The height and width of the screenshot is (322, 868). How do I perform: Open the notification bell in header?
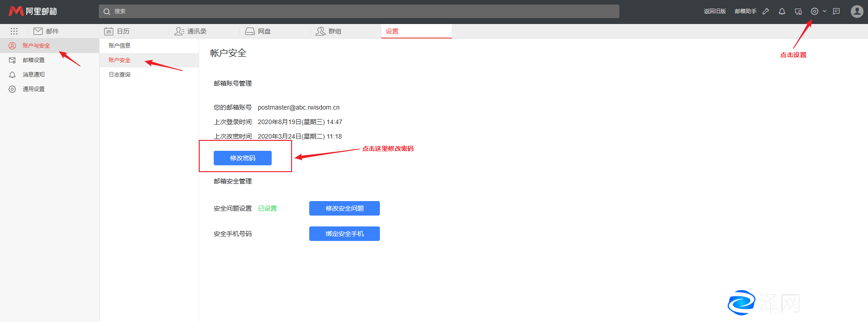click(782, 11)
